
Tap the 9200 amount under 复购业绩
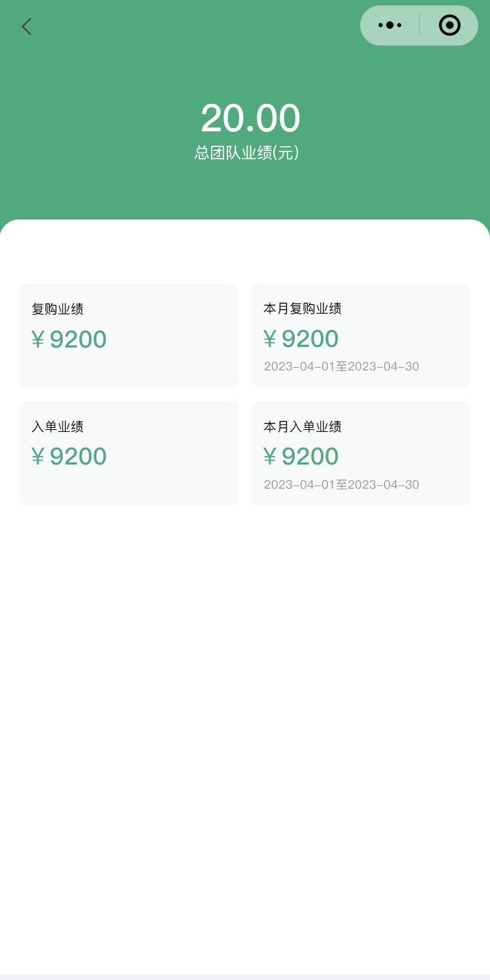(x=78, y=340)
